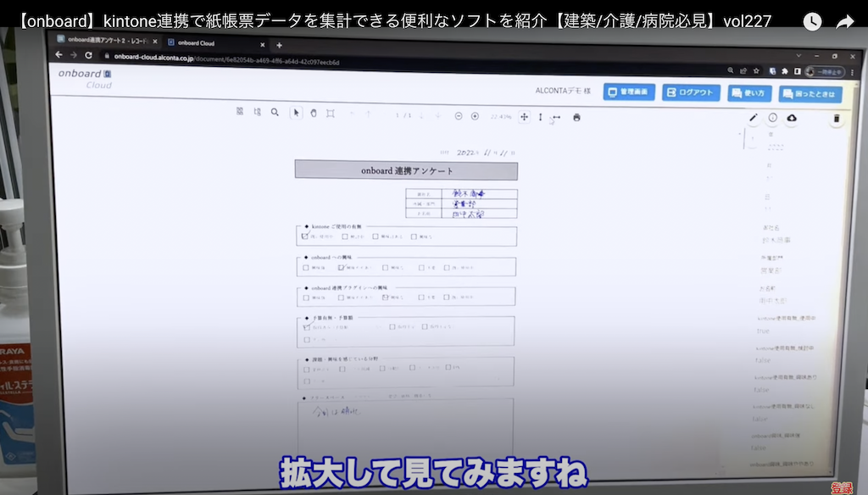The height and width of the screenshot is (495, 868).
Task: Open the Chrome three-dot menu
Action: click(853, 71)
